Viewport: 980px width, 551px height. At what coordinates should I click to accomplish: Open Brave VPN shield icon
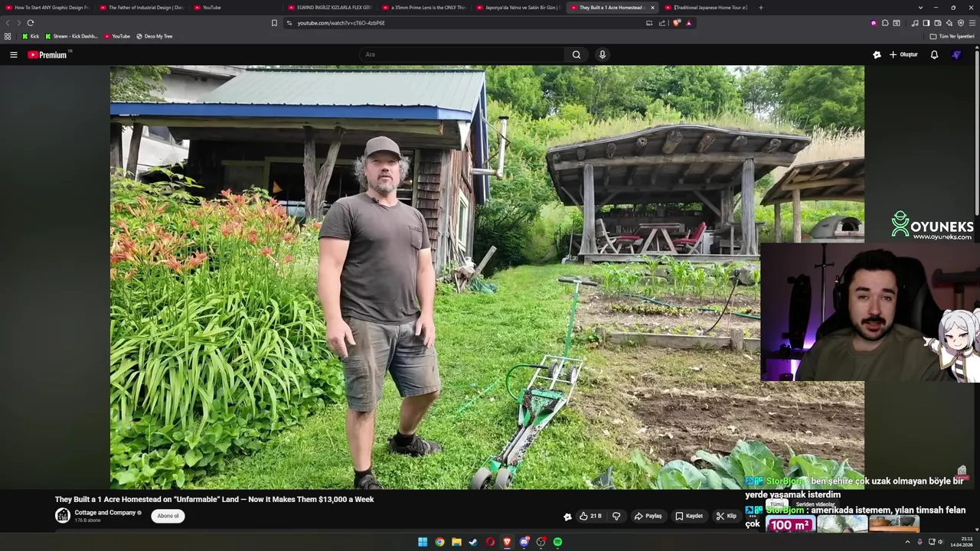(x=961, y=23)
